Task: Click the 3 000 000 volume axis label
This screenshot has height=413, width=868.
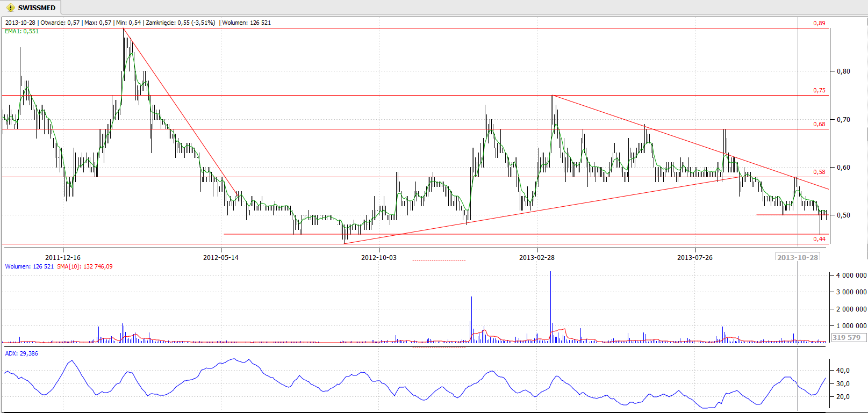Action: (x=851, y=292)
